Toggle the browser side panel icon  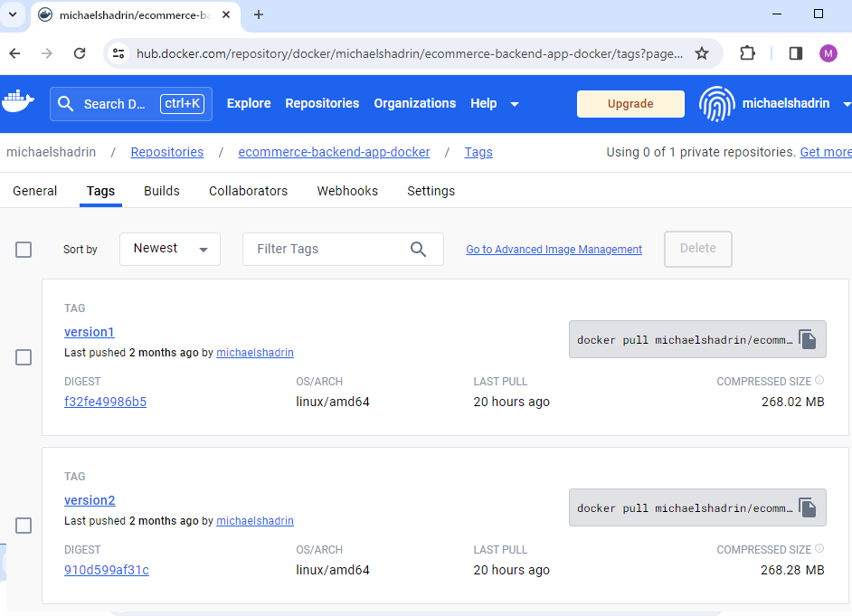pyautogui.click(x=796, y=53)
